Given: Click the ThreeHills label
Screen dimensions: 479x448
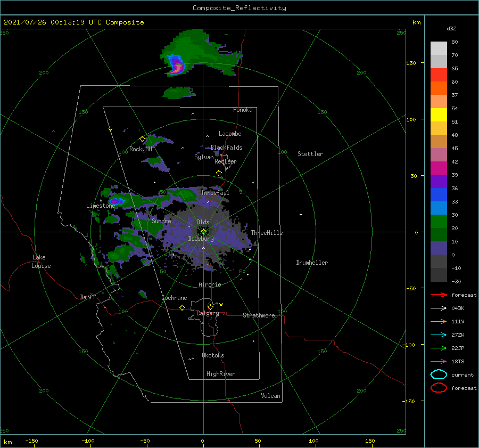Looking at the screenshot, I should click(267, 233).
